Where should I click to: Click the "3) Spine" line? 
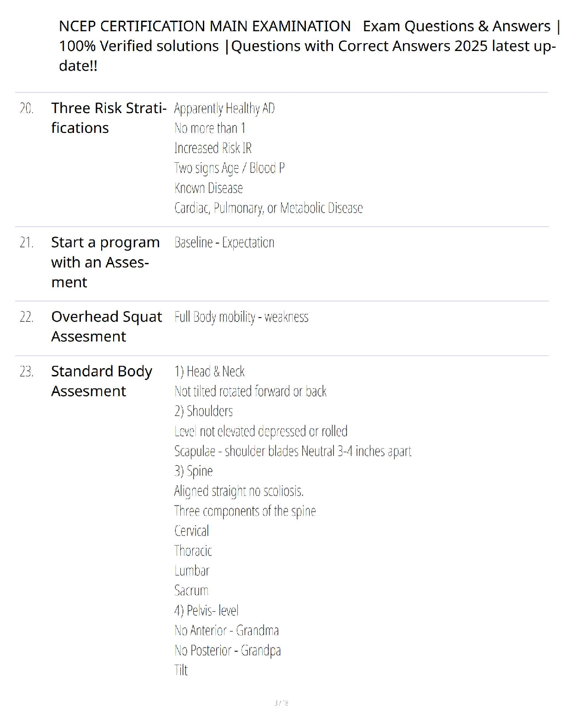193,471
